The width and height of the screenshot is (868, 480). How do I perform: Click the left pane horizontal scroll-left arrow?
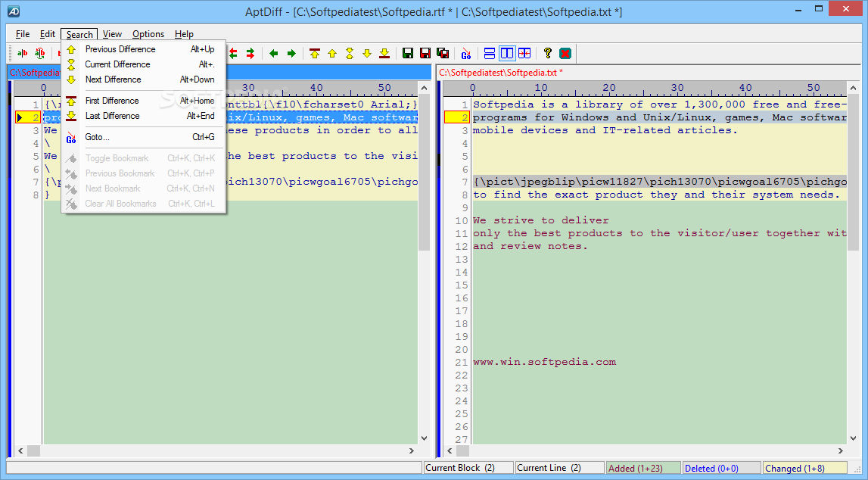(20, 450)
